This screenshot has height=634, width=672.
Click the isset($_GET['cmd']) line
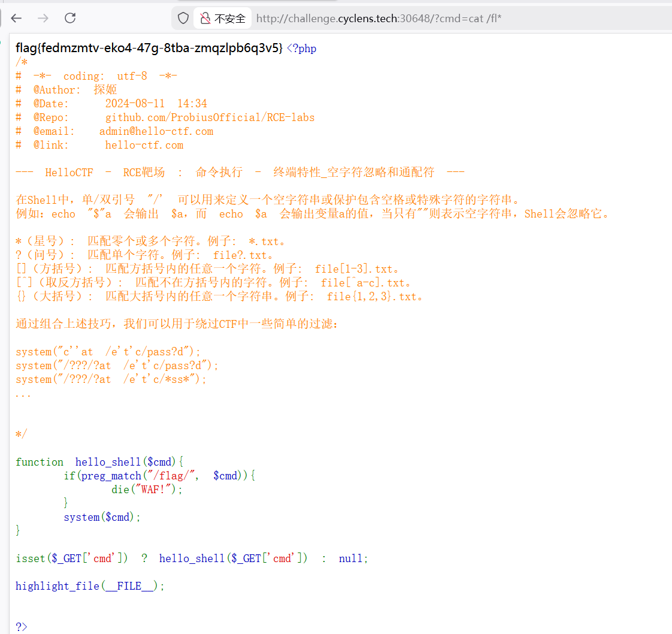[x=192, y=558]
